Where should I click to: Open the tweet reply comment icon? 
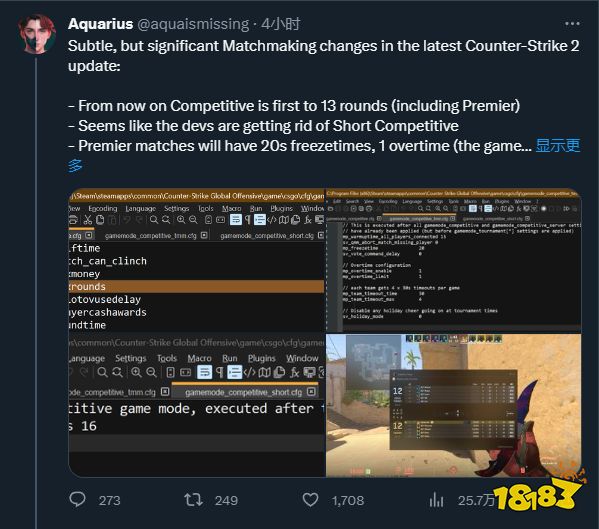pos(78,499)
